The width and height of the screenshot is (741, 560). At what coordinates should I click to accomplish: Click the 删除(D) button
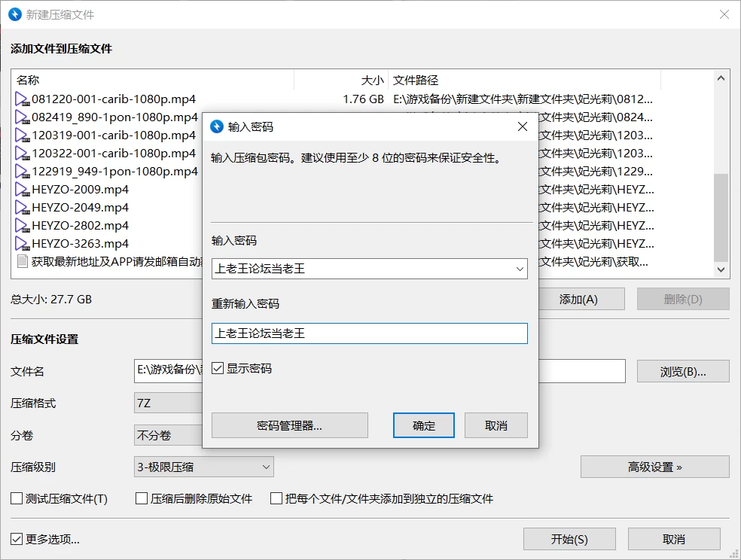(x=683, y=300)
